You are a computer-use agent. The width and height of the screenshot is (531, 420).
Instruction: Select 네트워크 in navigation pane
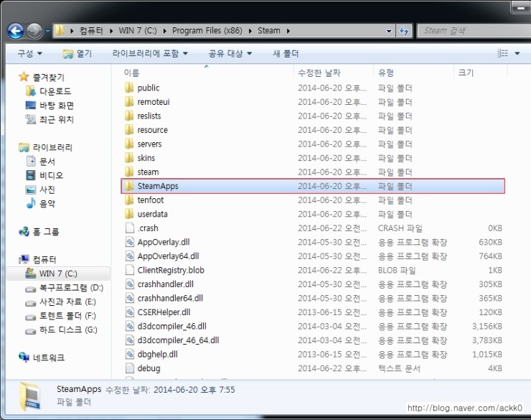click(x=42, y=358)
